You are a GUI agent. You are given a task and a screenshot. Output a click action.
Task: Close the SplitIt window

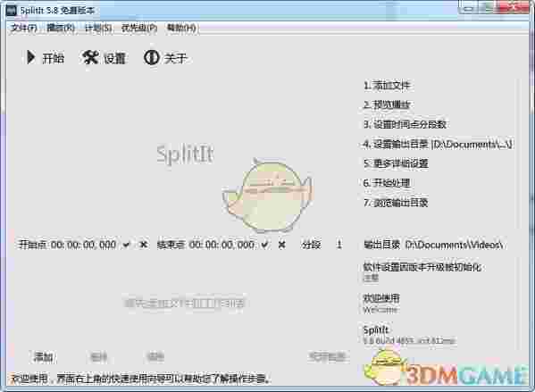[514, 8]
